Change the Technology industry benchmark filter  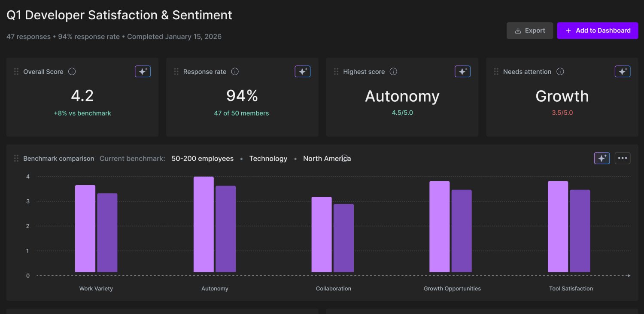point(268,159)
